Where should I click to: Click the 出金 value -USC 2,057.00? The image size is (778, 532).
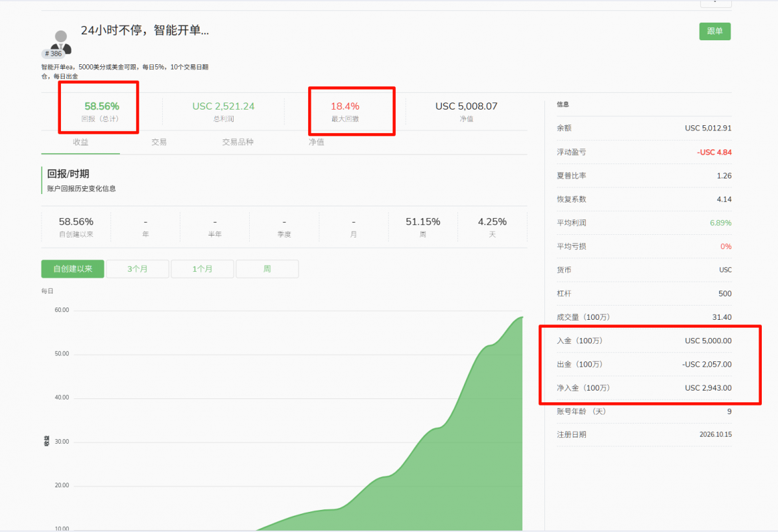707,364
